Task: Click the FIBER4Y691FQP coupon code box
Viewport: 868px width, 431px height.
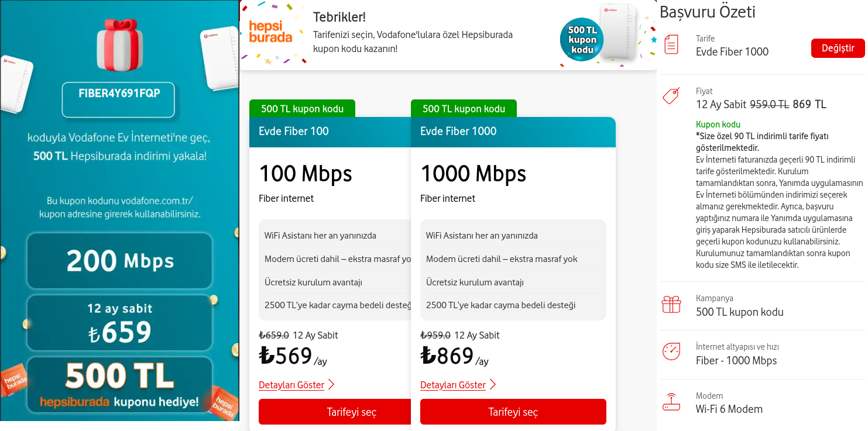Action: coord(118,99)
